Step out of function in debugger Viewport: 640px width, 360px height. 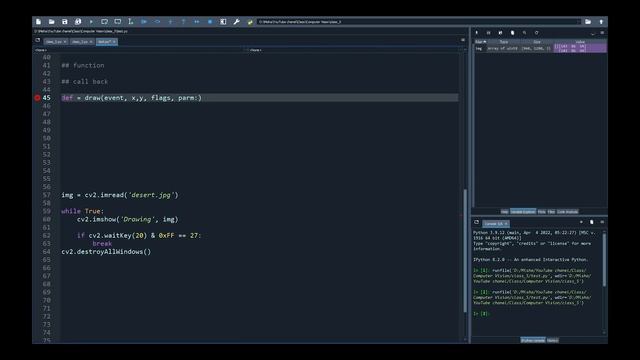(x=183, y=22)
